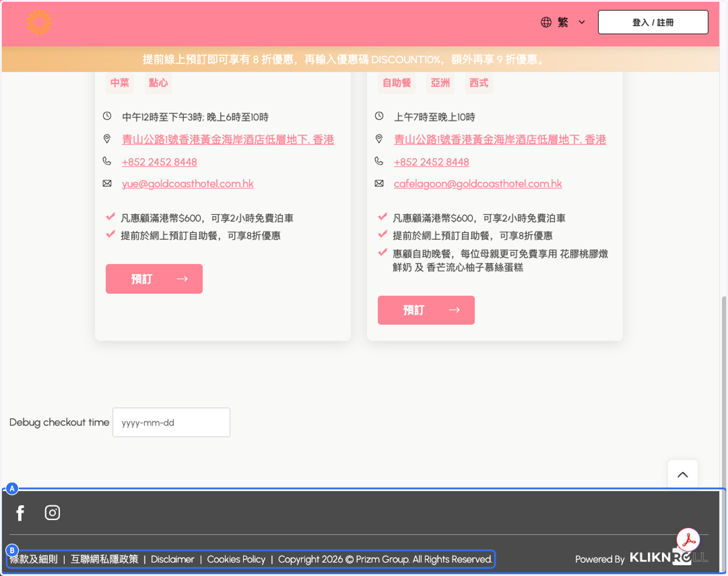
Task: Call the phone number in the yue restaurant card
Action: click(x=160, y=162)
